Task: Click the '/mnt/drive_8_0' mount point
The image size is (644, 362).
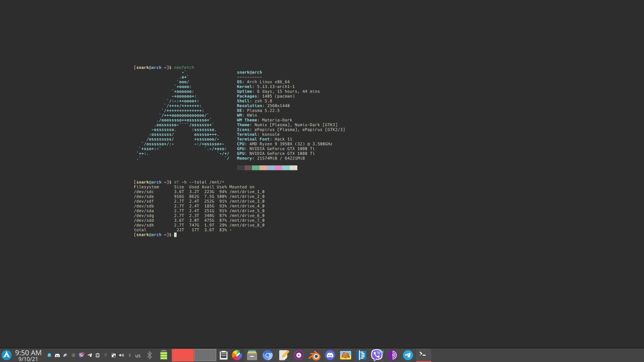Action: [247, 225]
